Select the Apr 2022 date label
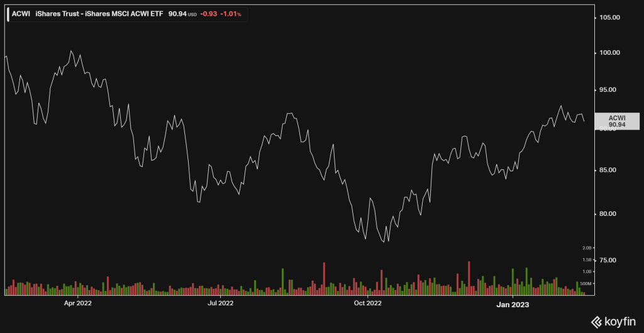Image resolution: width=644 pixels, height=333 pixels. tap(78, 304)
